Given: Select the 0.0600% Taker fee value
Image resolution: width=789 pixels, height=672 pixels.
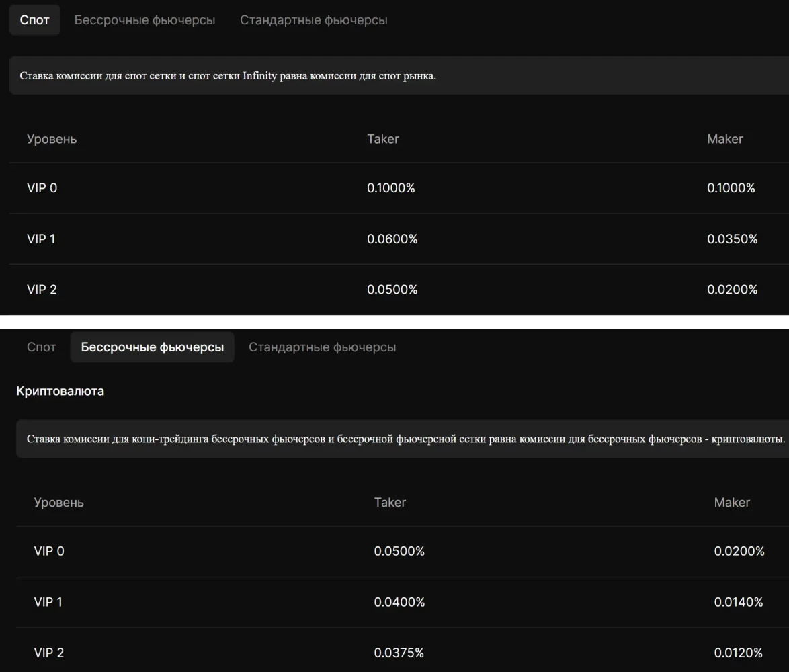Looking at the screenshot, I should 392,239.
